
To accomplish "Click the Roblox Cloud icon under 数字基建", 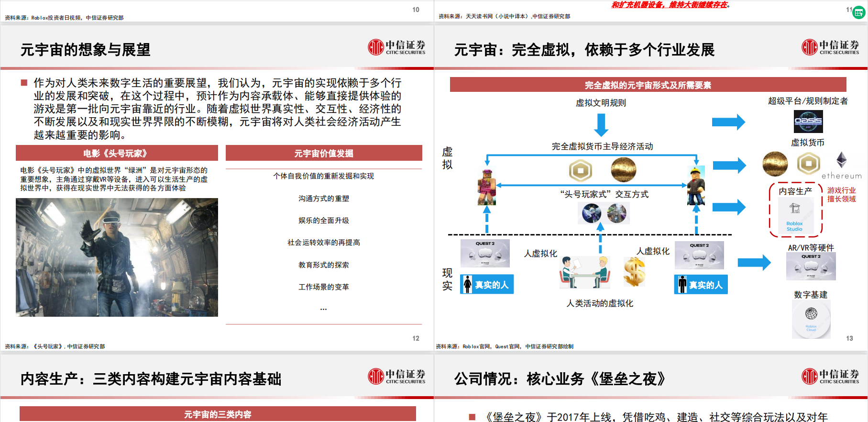I will point(811,320).
